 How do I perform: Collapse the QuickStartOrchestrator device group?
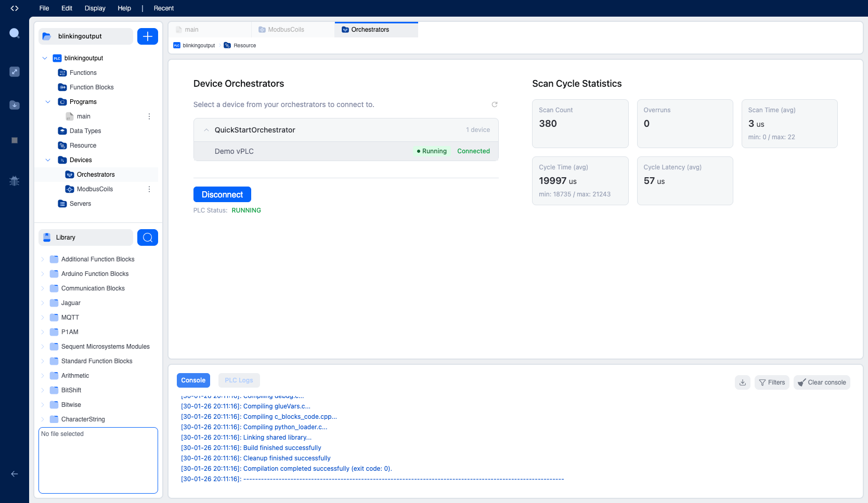[206, 130]
